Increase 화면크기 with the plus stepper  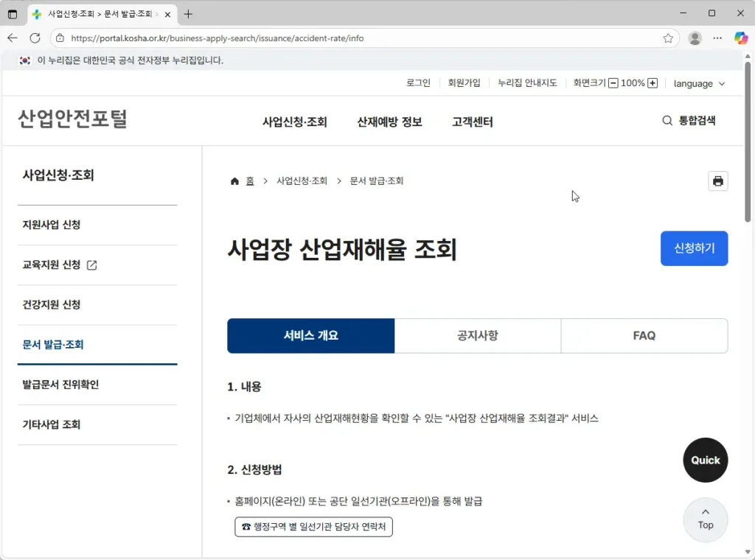[x=654, y=83]
